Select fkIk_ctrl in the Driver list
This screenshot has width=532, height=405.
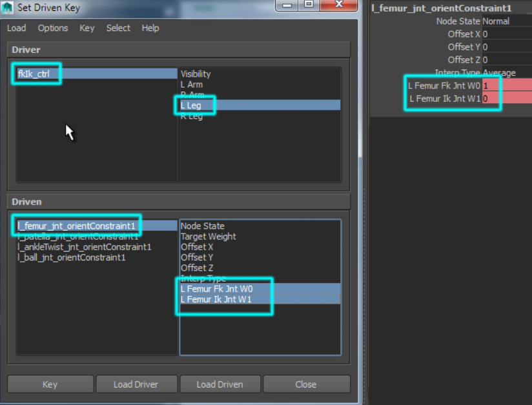coord(97,74)
